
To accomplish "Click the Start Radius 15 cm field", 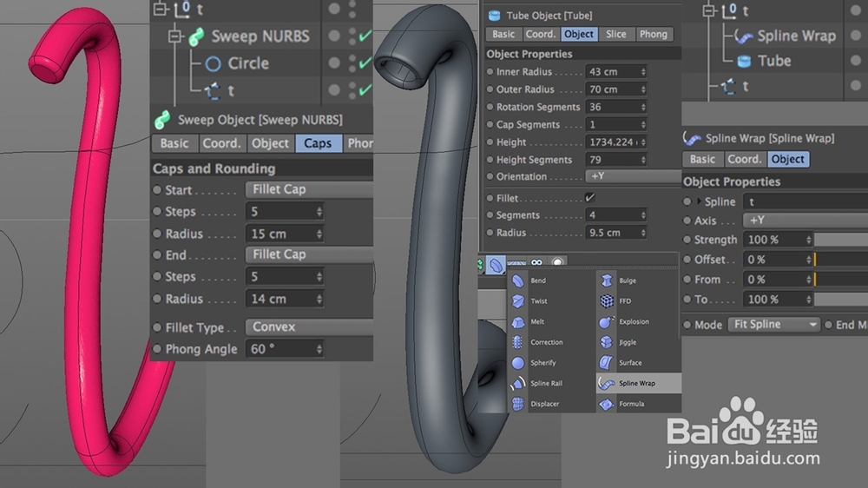I will click(284, 234).
